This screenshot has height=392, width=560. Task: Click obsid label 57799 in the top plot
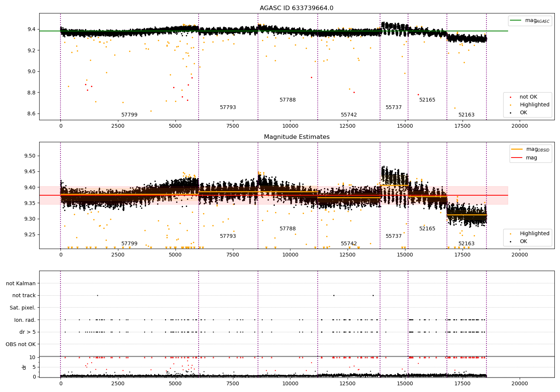[x=129, y=115]
